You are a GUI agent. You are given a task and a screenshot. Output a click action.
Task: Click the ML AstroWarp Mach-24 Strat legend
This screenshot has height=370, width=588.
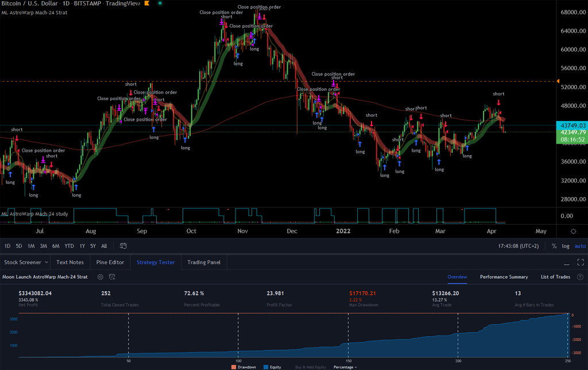coord(34,13)
